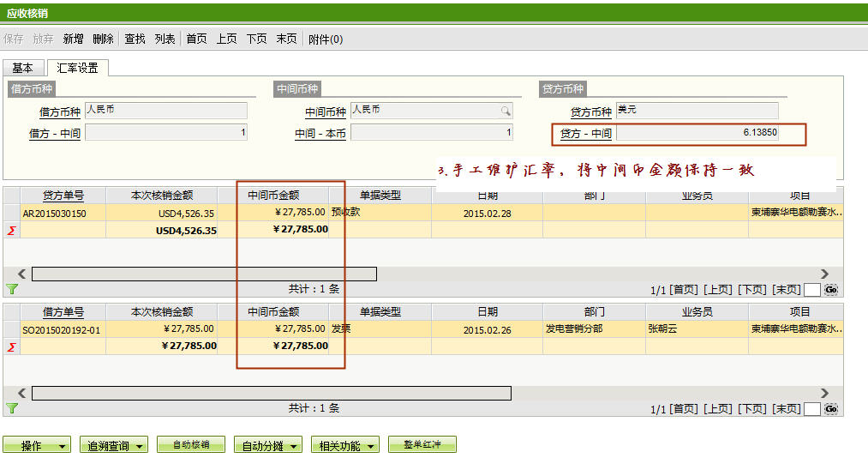Click the Go button of lower grid
This screenshot has width=868, height=476.
[x=830, y=409]
